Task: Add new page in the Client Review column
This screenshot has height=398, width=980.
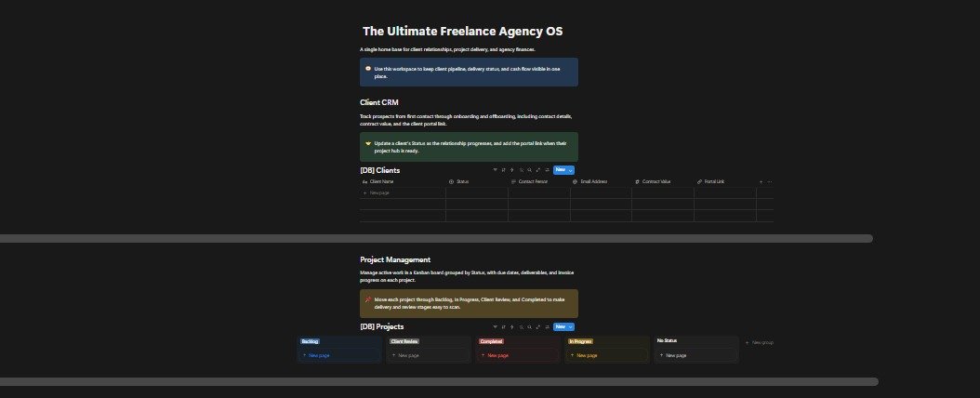Action: (428, 355)
